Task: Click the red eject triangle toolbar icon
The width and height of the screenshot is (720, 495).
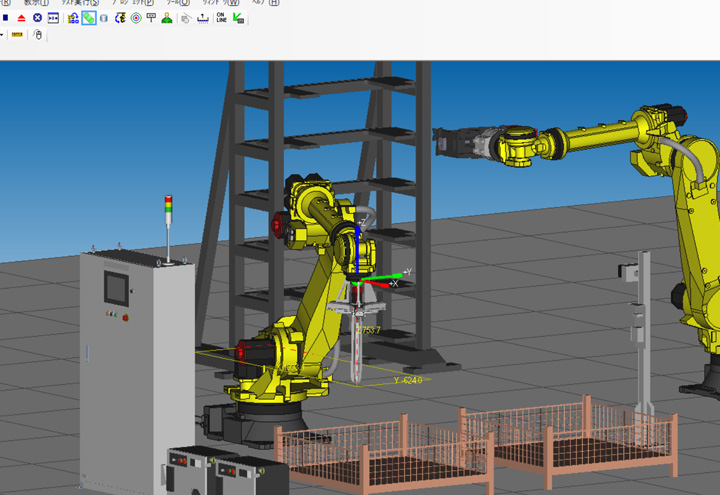Action: pyautogui.click(x=21, y=18)
